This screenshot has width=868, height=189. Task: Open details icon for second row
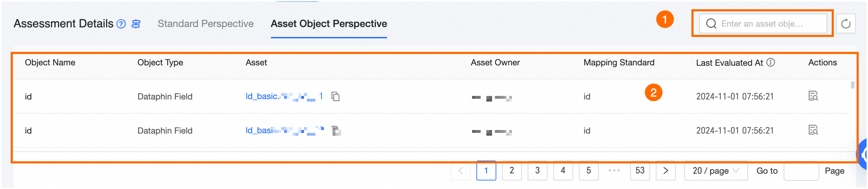point(813,130)
